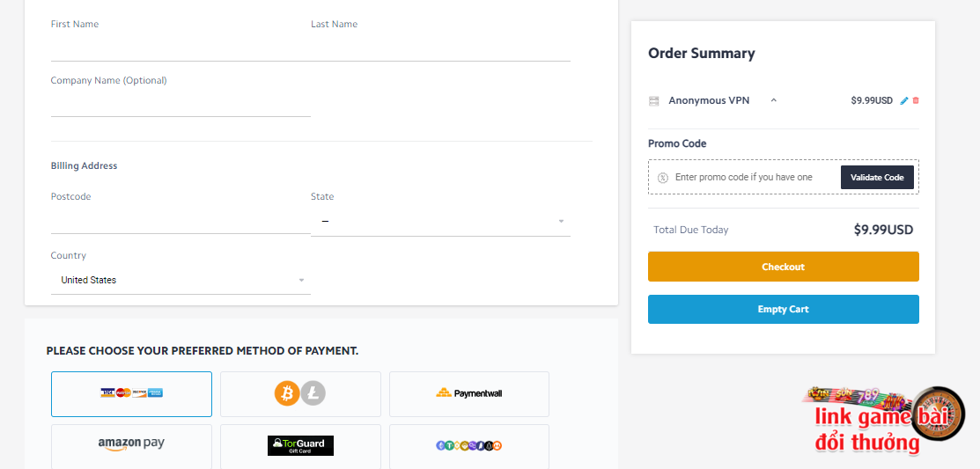Select the Bitcoin and Litecoin payment option
Screen dimensions: 980x469
(300, 394)
